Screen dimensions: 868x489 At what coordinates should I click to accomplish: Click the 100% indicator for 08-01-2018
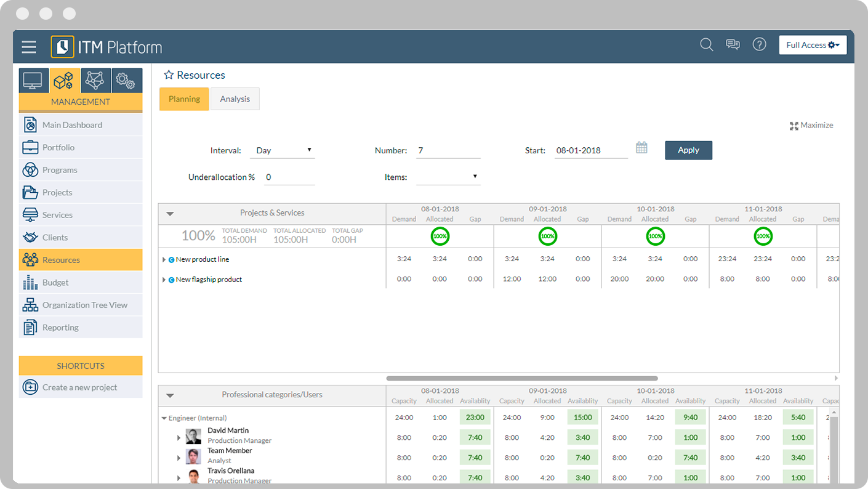click(x=440, y=236)
